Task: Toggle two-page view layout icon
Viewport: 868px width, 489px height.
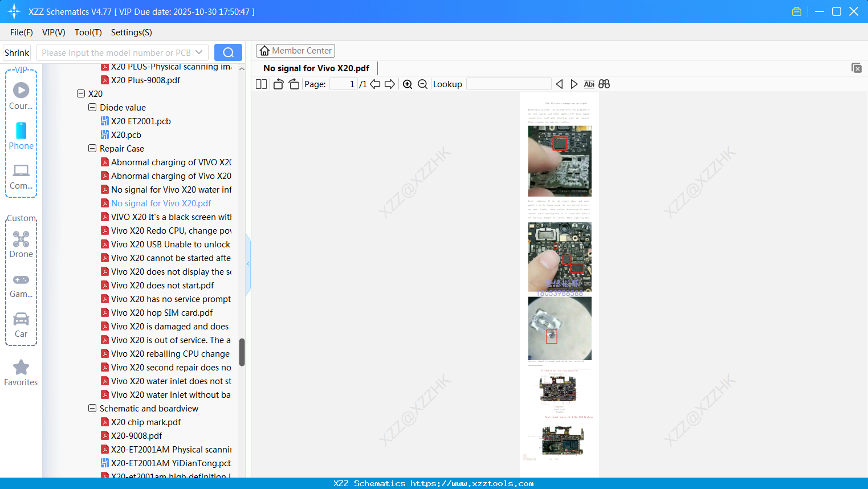Action: pos(261,84)
